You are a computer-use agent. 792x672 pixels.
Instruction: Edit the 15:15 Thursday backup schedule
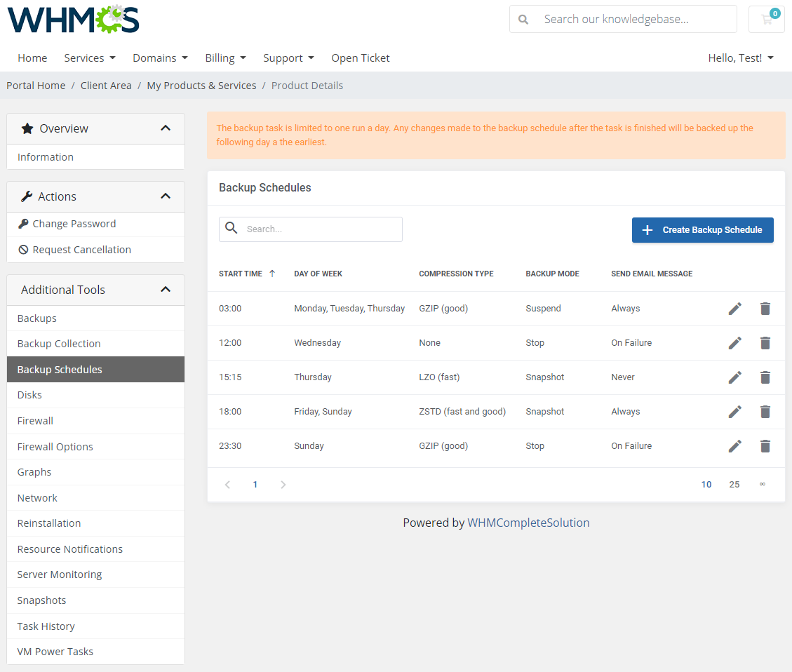tap(735, 377)
